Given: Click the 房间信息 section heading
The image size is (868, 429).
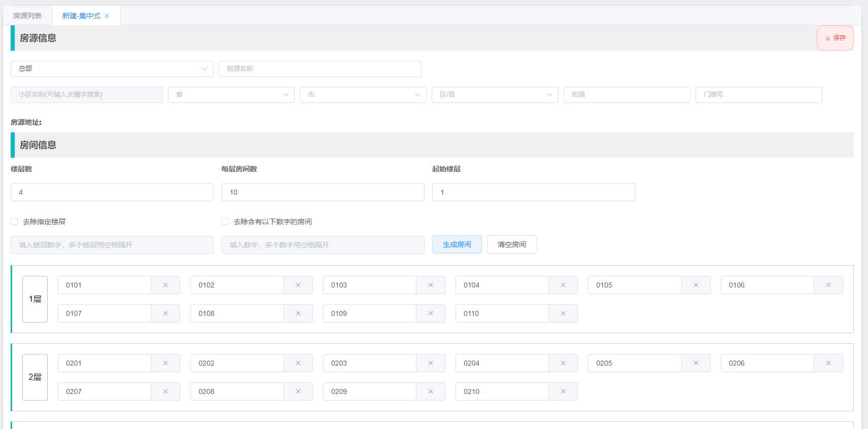Looking at the screenshot, I should pos(38,145).
